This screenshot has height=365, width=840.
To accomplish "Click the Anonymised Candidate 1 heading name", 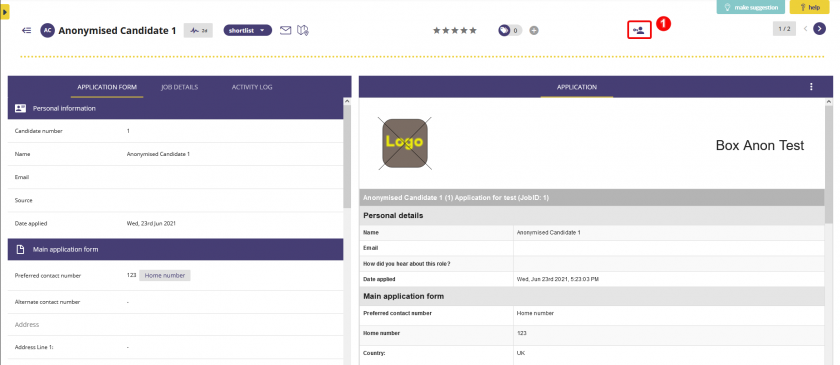I will click(x=117, y=31).
